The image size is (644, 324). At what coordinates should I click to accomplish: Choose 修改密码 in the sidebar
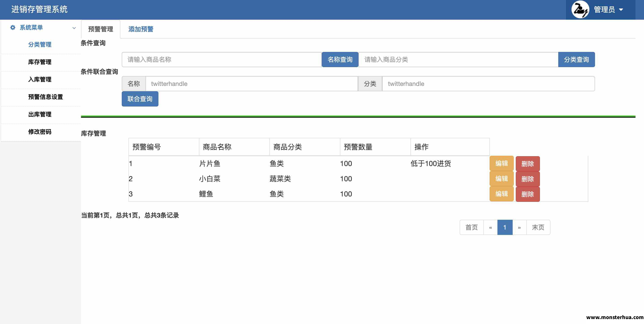40,132
